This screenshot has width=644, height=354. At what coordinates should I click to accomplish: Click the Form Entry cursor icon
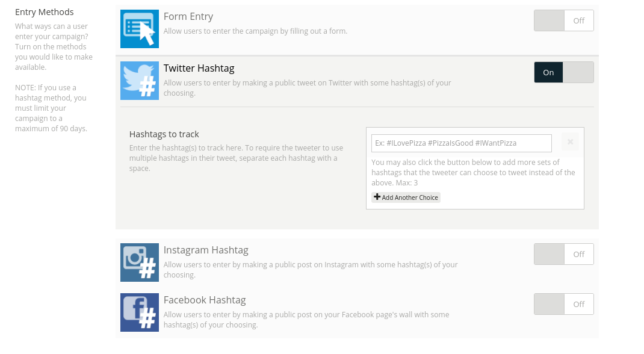pos(140,29)
